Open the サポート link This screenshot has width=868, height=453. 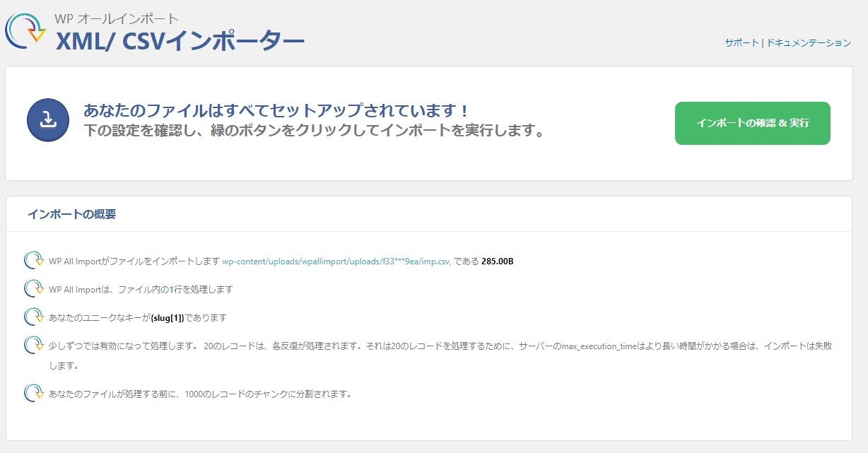(741, 43)
